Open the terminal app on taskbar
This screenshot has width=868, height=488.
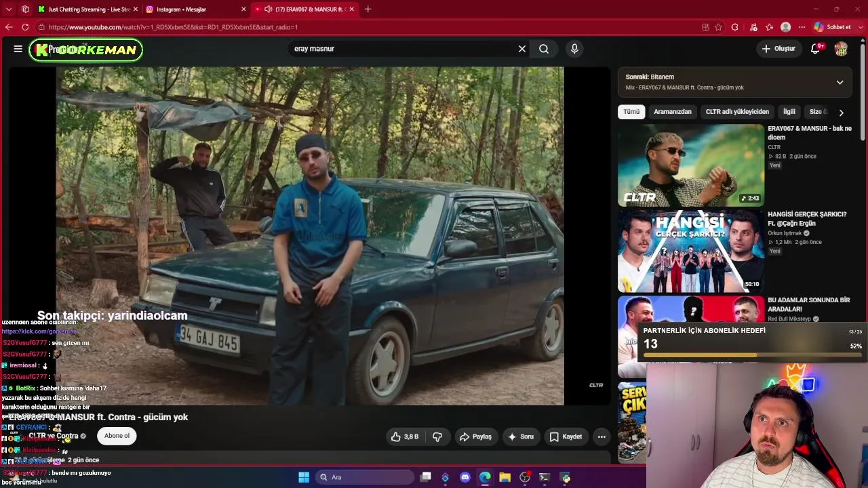(544, 477)
